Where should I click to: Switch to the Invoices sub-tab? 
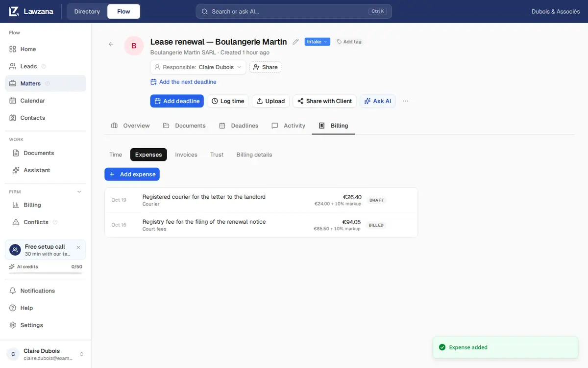point(186,155)
